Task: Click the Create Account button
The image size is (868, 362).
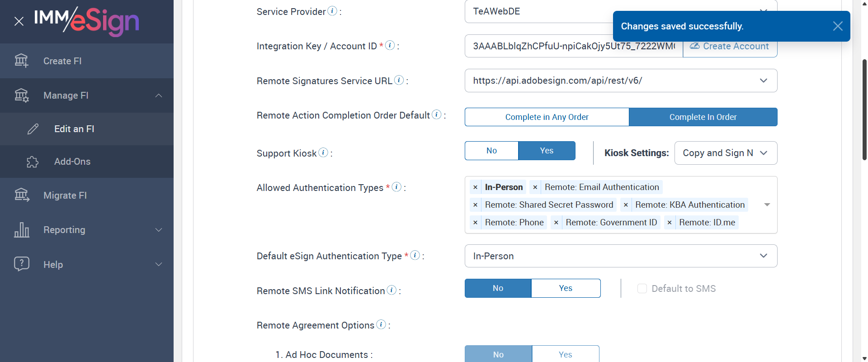Action: tap(730, 46)
